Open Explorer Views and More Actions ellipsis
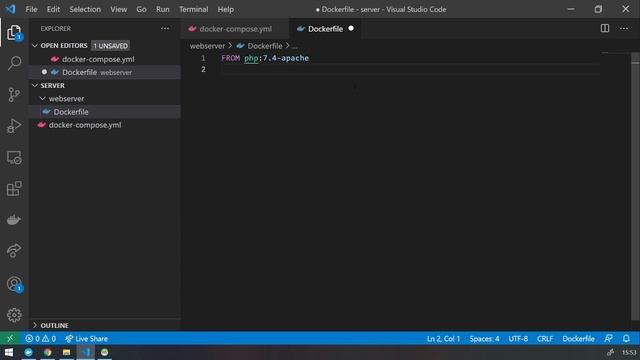 coord(165,28)
